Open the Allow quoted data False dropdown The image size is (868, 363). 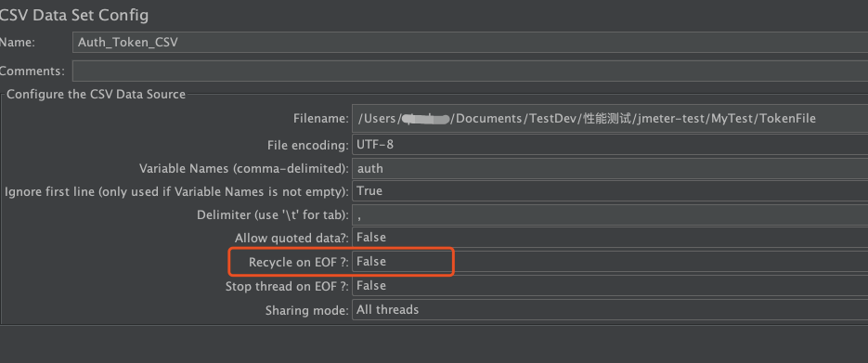610,238
